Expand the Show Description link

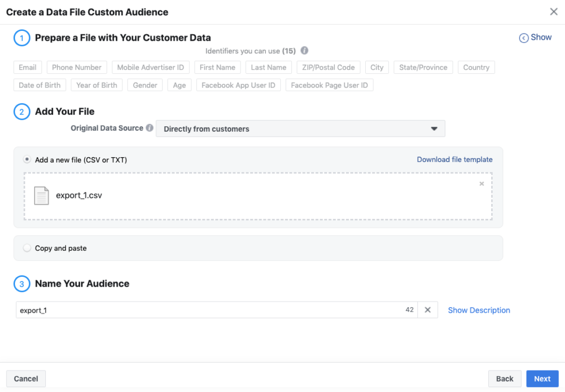tap(479, 310)
